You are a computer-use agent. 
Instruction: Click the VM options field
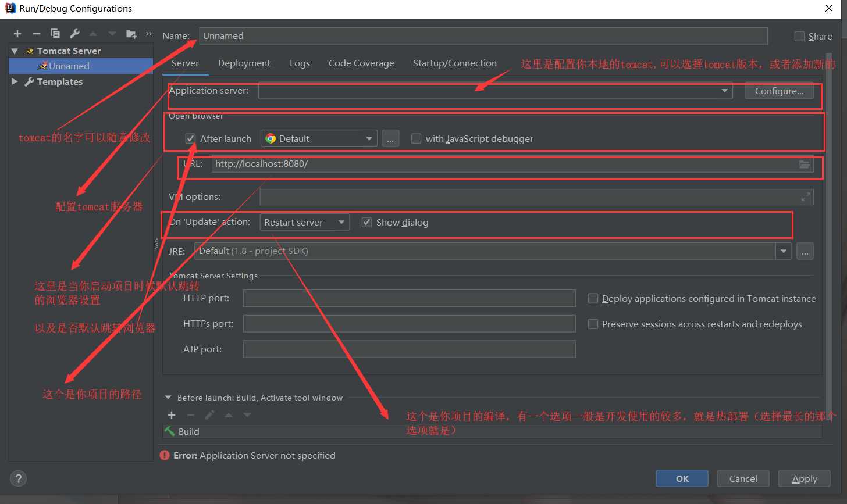536,197
